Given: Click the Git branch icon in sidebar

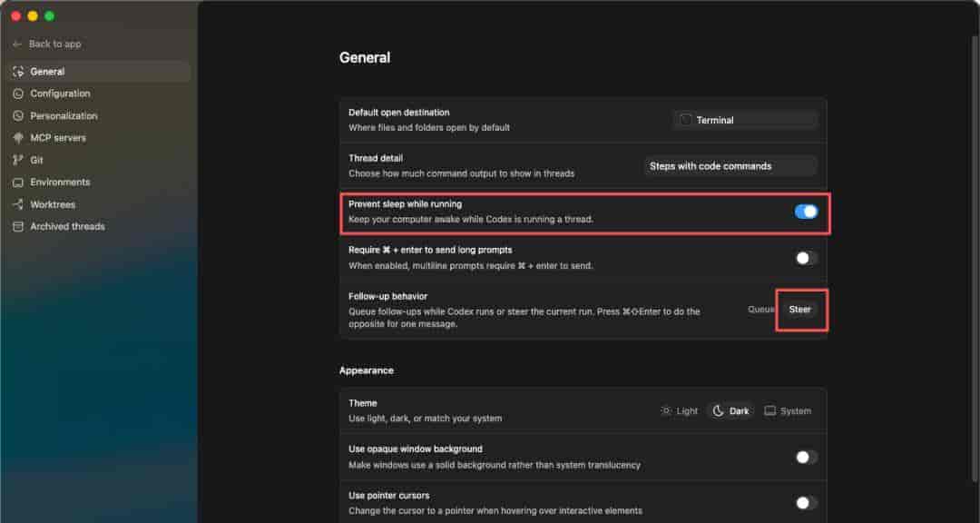Looking at the screenshot, I should coord(18,160).
